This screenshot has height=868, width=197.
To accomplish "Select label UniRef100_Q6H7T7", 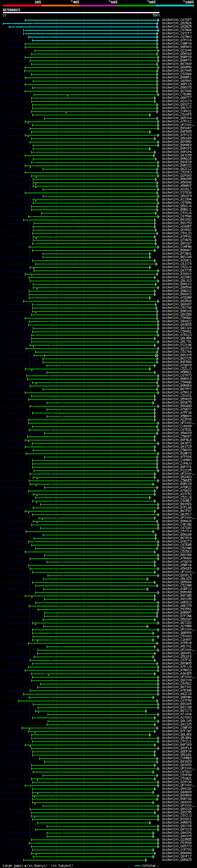I will pos(177,98).
